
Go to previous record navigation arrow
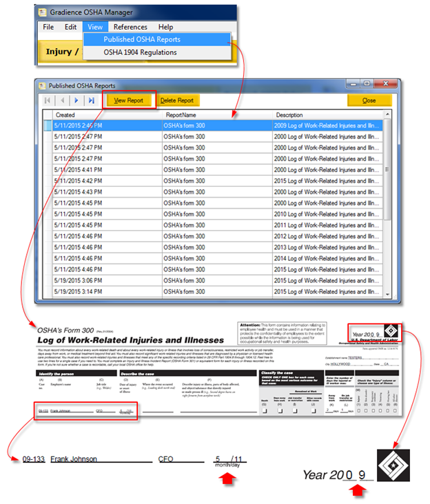tap(63, 101)
